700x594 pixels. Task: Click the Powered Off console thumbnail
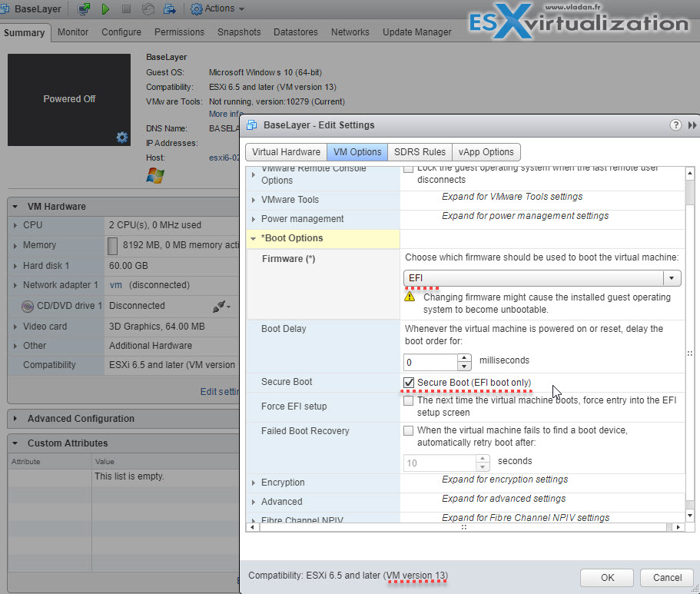(x=69, y=100)
